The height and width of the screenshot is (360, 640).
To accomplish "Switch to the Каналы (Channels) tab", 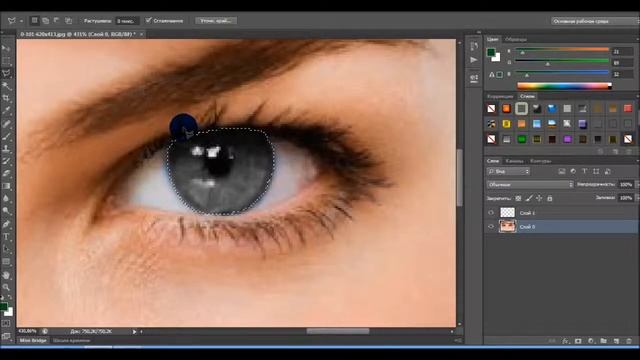I will click(x=514, y=161).
